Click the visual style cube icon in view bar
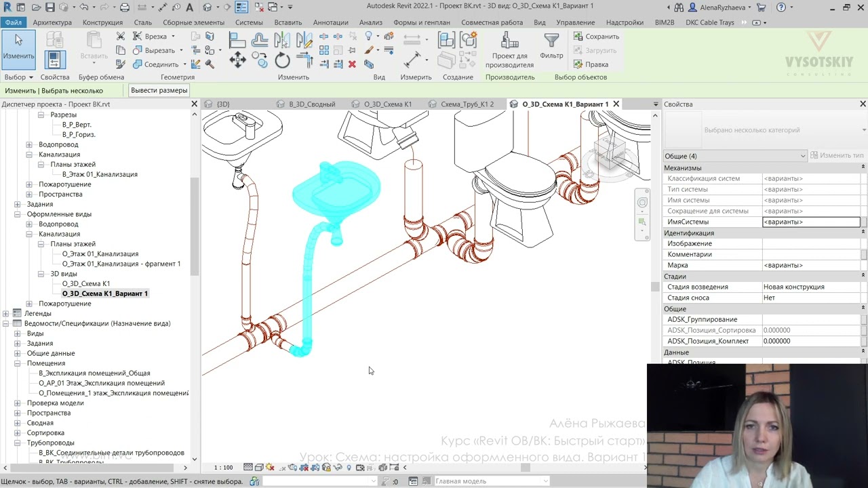The width and height of the screenshot is (868, 488). point(260,467)
